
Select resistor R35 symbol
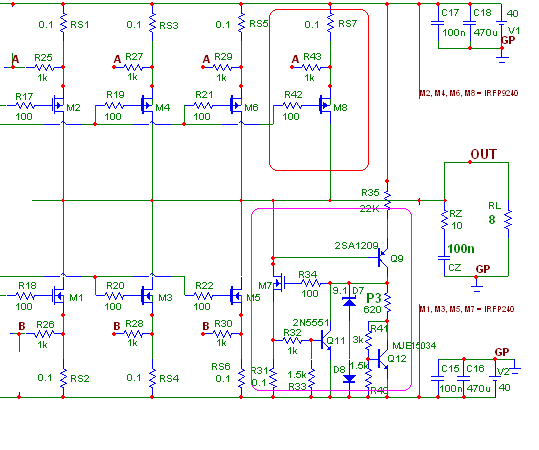click(387, 201)
